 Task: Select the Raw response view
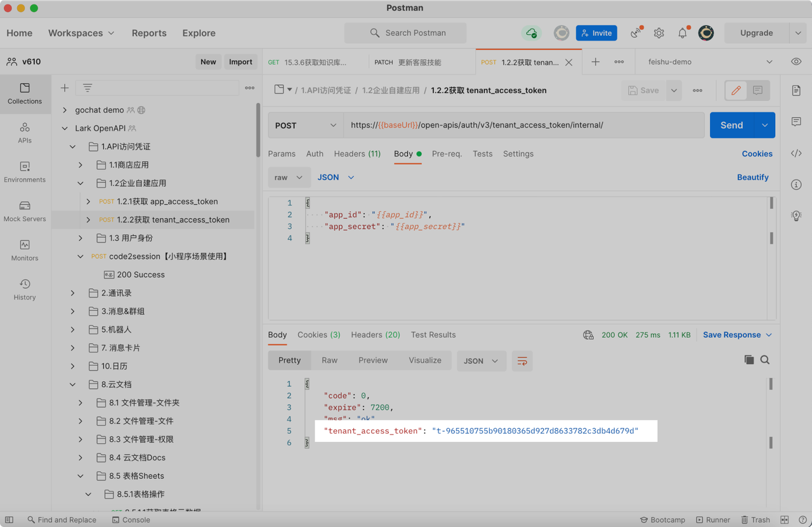329,360
